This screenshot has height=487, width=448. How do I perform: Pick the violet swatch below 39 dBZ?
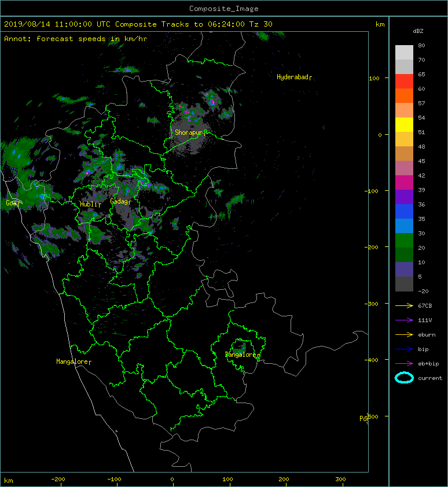point(404,197)
